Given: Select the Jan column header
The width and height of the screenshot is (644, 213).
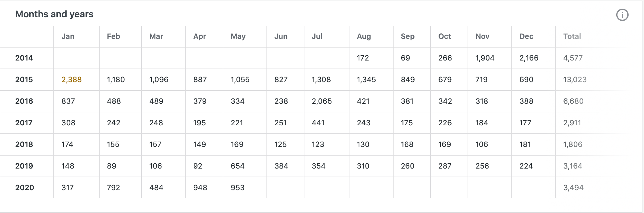Looking at the screenshot, I should 68,36.
